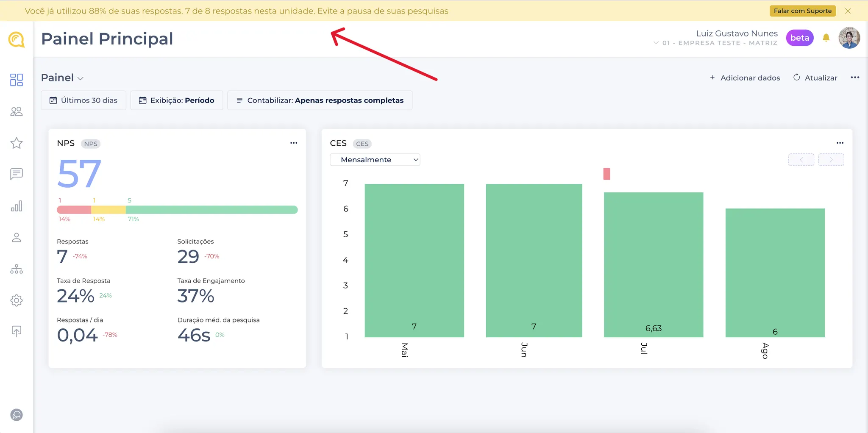Click the star icon in sidebar
Image resolution: width=868 pixels, height=433 pixels.
click(x=17, y=143)
